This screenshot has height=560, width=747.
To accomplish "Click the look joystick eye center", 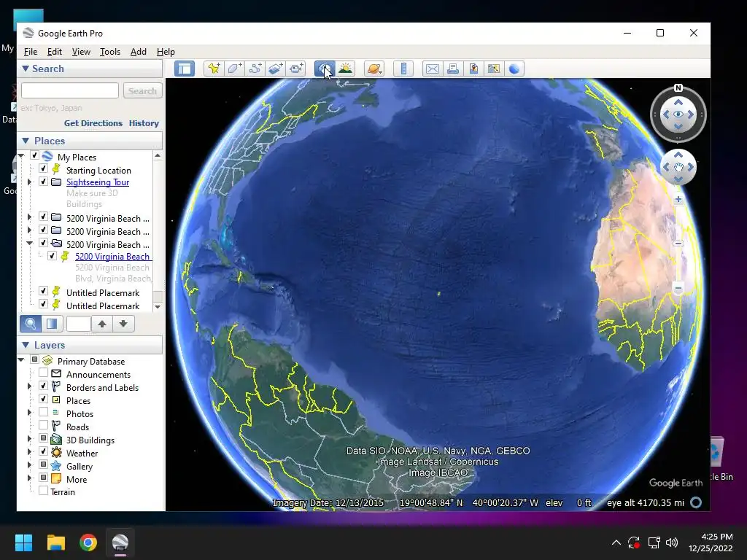I will pos(678,114).
